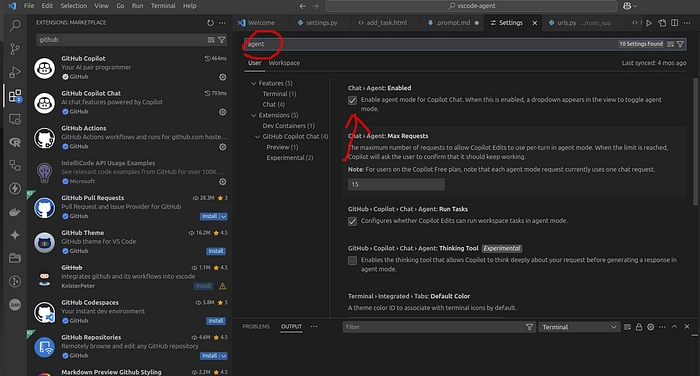Image resolution: width=700 pixels, height=376 pixels.
Task: Open Run and Debug view
Action: click(x=15, y=72)
